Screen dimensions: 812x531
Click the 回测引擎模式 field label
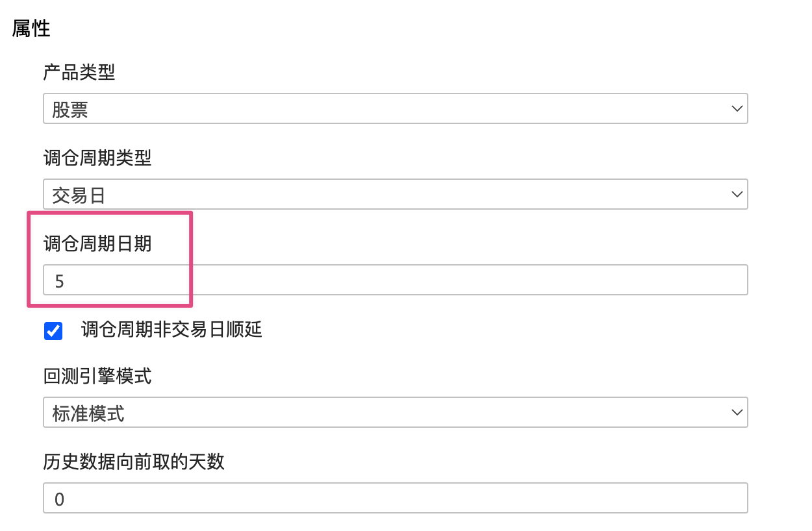coord(97,376)
